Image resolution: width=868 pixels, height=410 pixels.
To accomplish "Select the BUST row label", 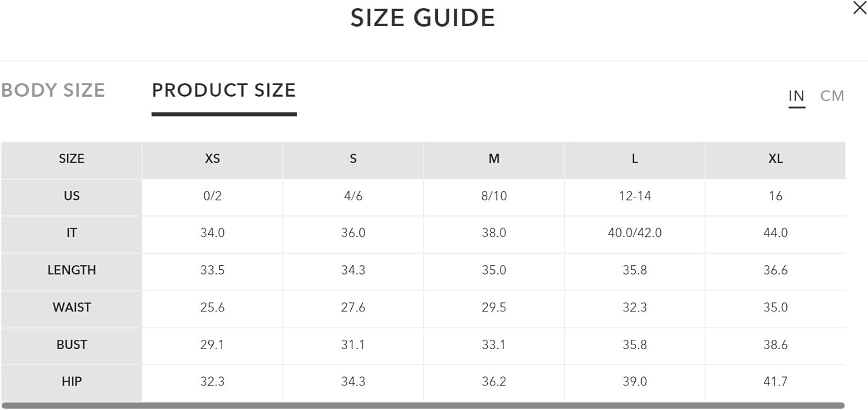I will point(72,345).
